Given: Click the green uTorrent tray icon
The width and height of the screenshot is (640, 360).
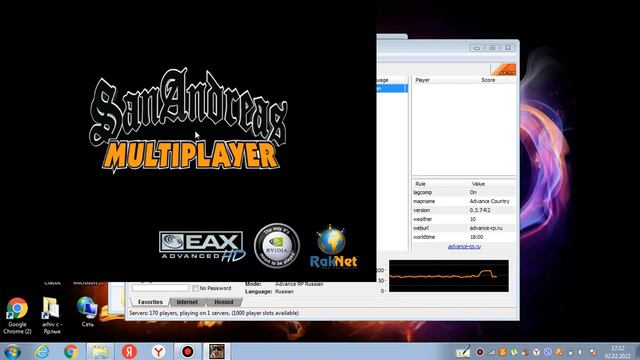Looking at the screenshot, I should pyautogui.click(x=513, y=352).
